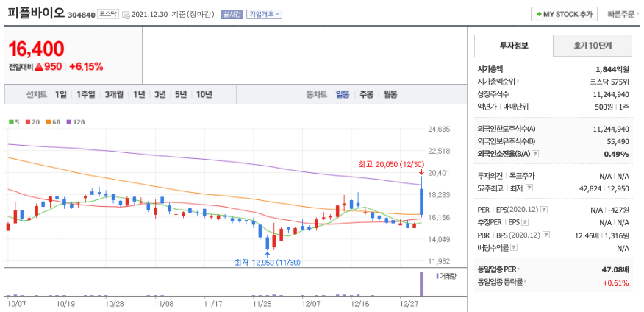Select the 일봉 candle chart

click(343, 94)
